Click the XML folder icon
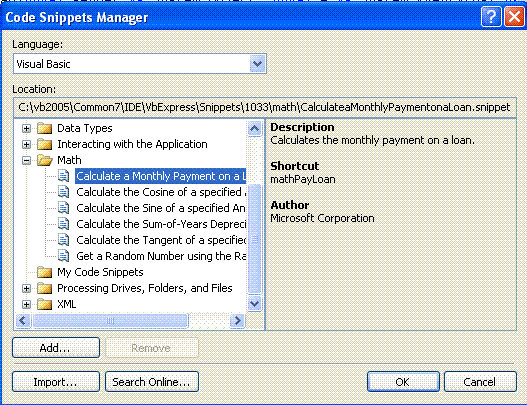Screen dimensions: 527x405 pos(44,304)
